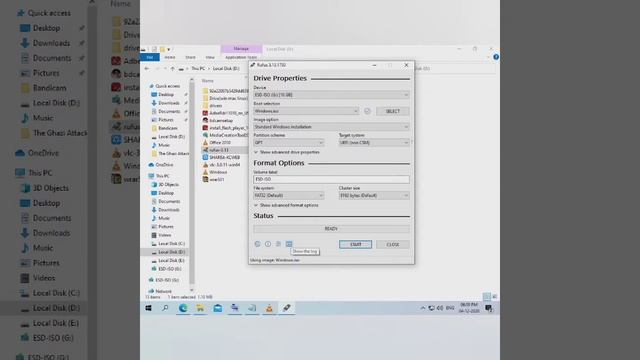
Task: Select the bdcamsetup file in Explorer
Action: 221,120
